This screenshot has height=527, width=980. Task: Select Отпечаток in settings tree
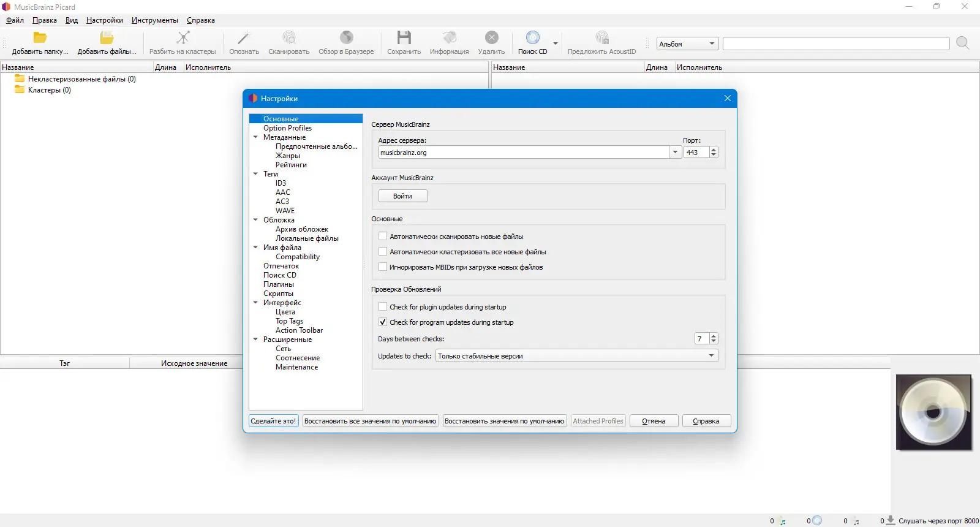(x=281, y=266)
